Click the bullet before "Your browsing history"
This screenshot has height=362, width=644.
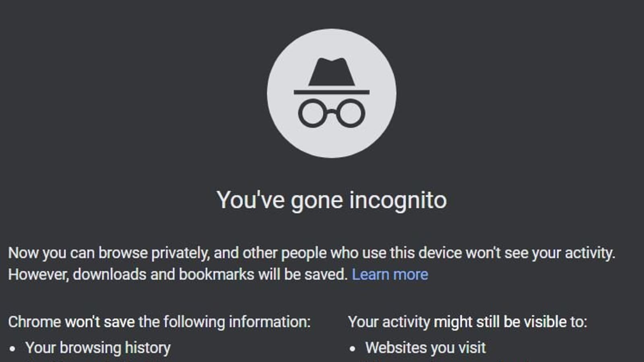click(x=12, y=349)
